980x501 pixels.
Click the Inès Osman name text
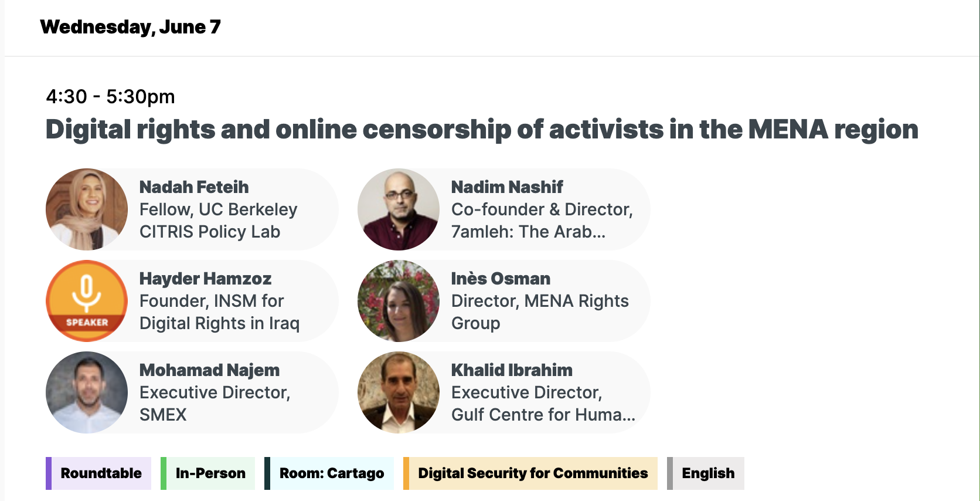(x=501, y=279)
